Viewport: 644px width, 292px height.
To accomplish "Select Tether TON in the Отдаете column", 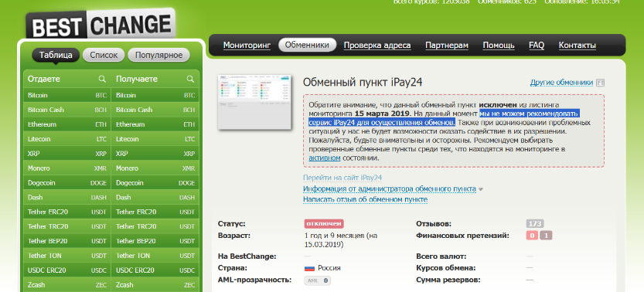I will 67,256.
